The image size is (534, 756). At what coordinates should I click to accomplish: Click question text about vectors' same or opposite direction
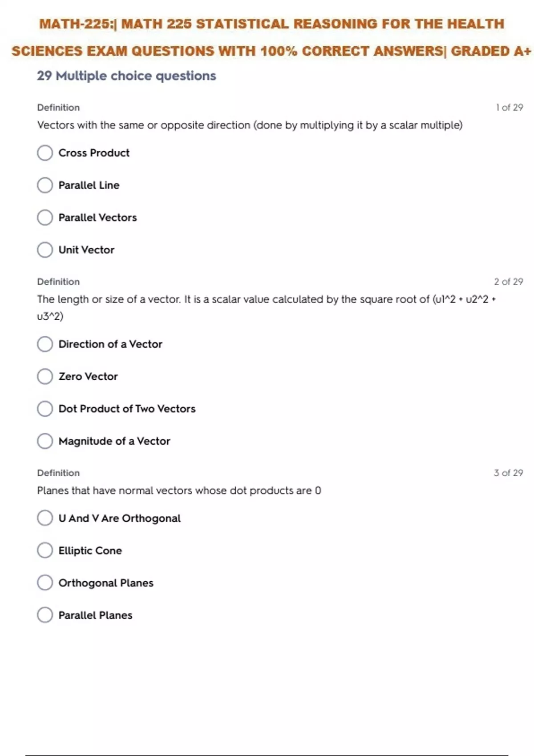(250, 125)
